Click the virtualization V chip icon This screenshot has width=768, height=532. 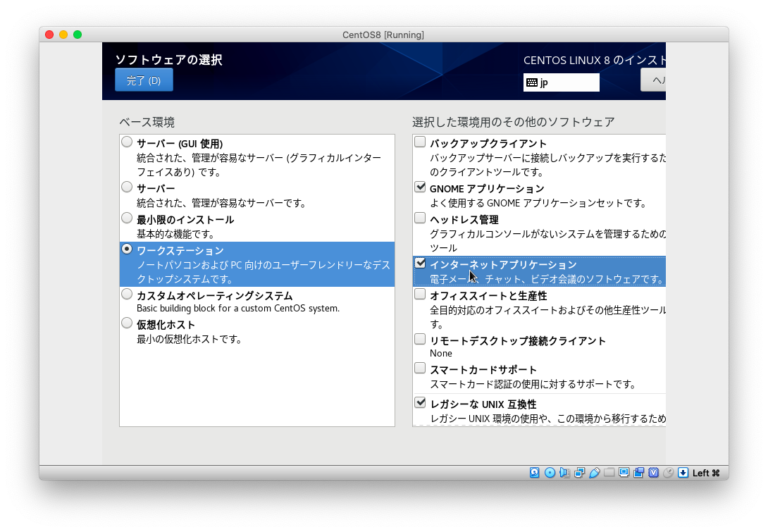[653, 473]
